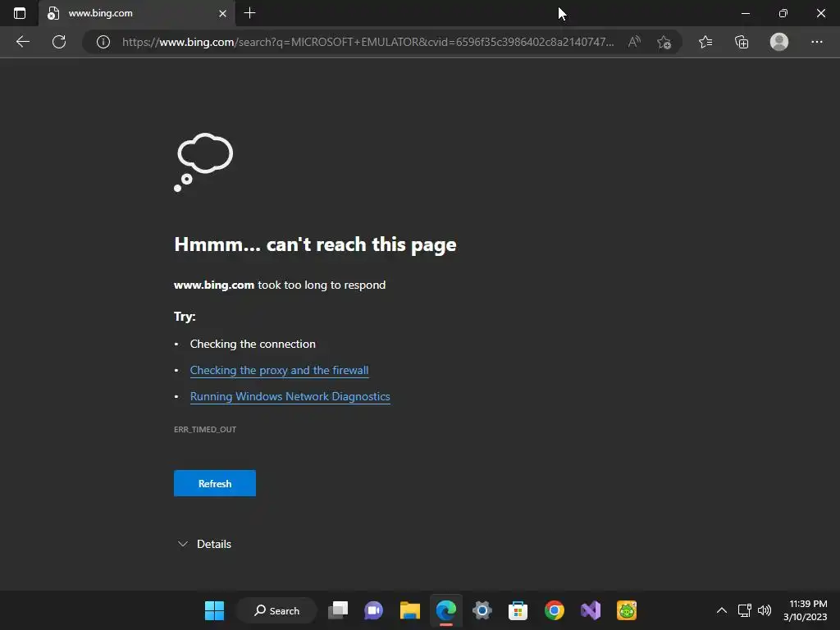Viewport: 840px width, 630px height.
Task: Open the Settings gear on taskbar
Action: pyautogui.click(x=482, y=610)
